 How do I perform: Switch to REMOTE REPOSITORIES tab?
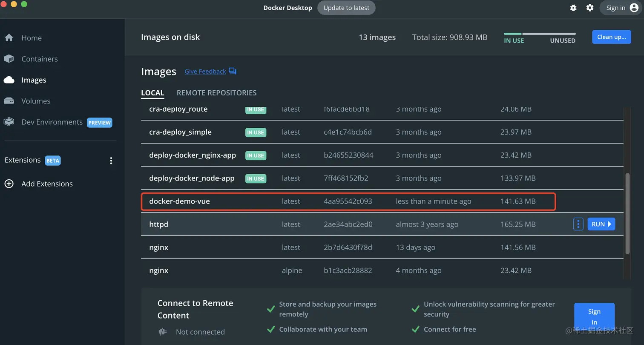216,93
